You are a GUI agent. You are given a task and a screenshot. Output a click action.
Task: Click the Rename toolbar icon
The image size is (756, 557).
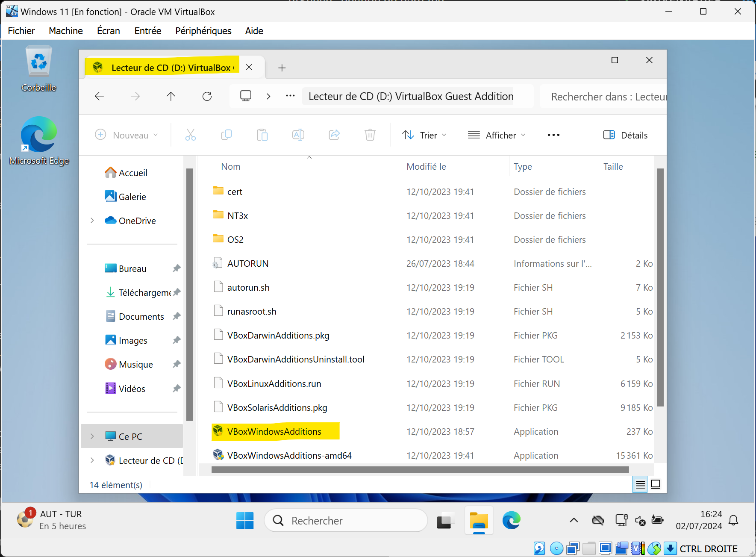[x=298, y=135]
